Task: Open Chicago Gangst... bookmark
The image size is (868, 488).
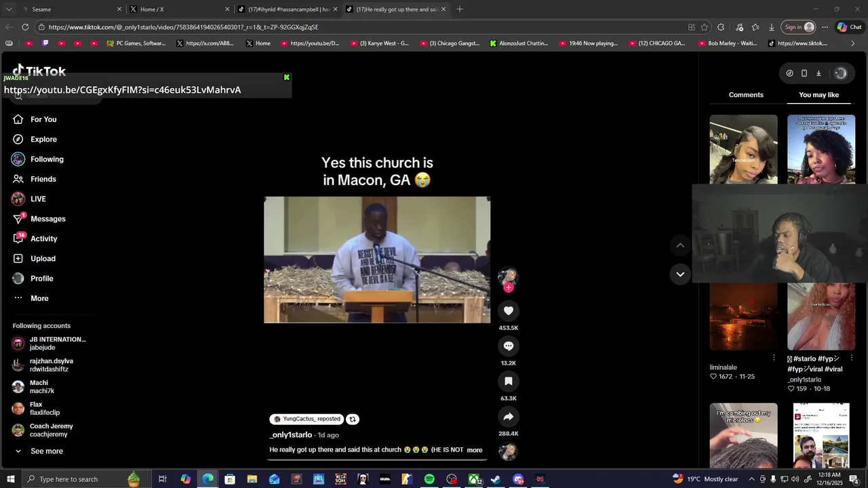Action: [x=449, y=43]
